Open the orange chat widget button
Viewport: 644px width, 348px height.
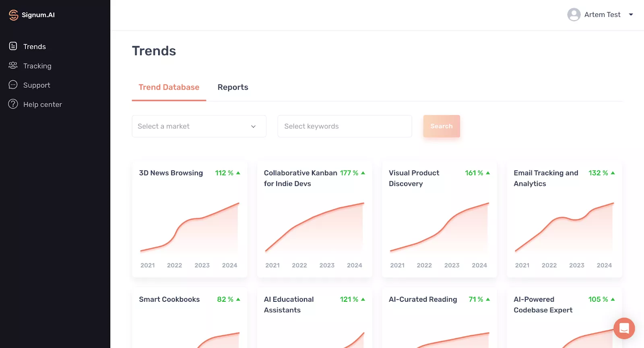(x=624, y=328)
